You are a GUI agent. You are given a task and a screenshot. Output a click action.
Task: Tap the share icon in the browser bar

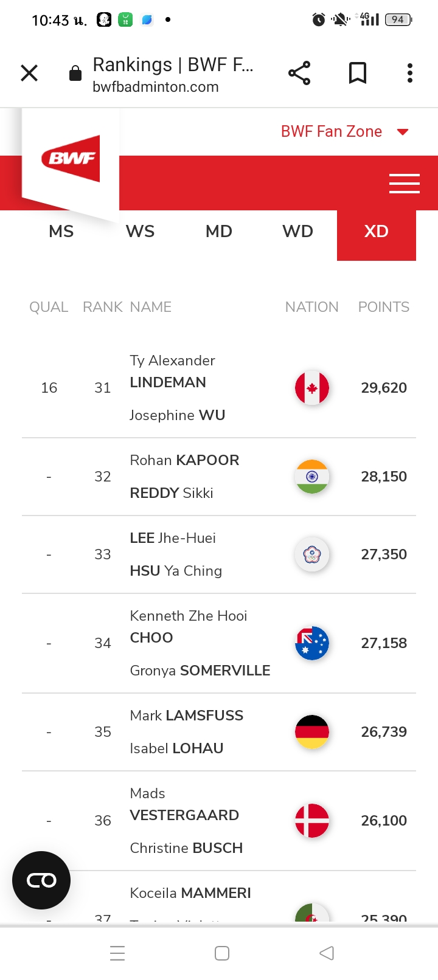299,73
